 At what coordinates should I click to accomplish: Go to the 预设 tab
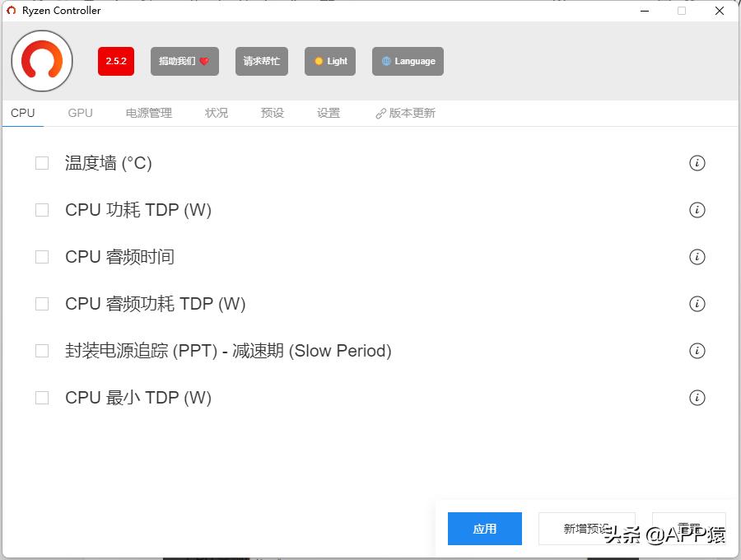click(x=272, y=113)
